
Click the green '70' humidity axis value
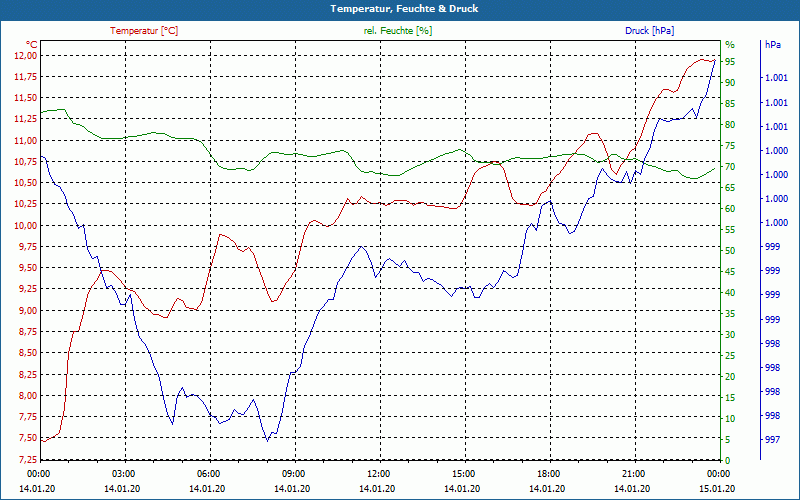point(730,166)
